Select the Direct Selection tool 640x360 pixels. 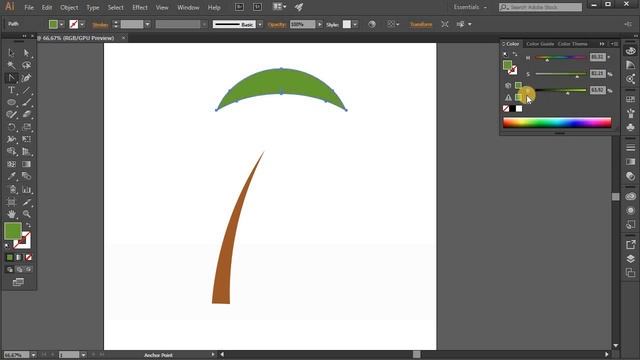point(27,53)
